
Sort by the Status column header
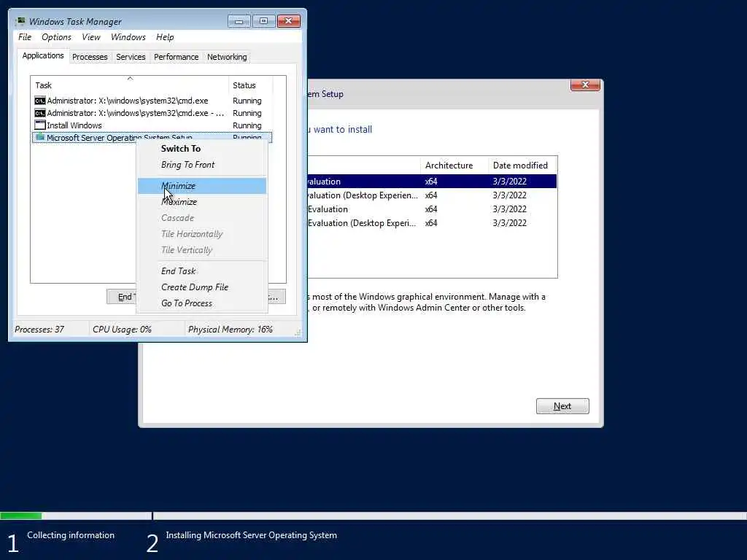tap(251, 85)
